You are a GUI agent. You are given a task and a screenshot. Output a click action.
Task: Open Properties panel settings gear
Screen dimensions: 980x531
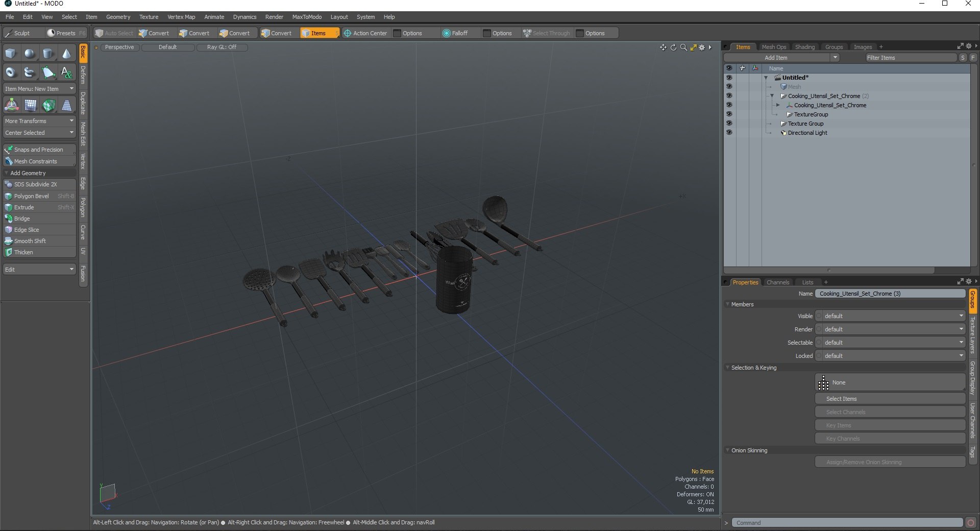(968, 281)
